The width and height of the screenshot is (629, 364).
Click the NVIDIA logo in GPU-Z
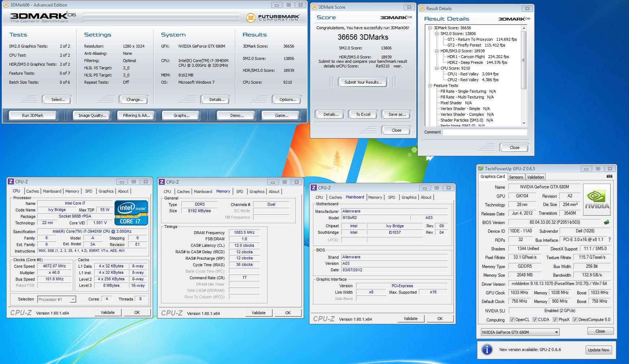(597, 200)
